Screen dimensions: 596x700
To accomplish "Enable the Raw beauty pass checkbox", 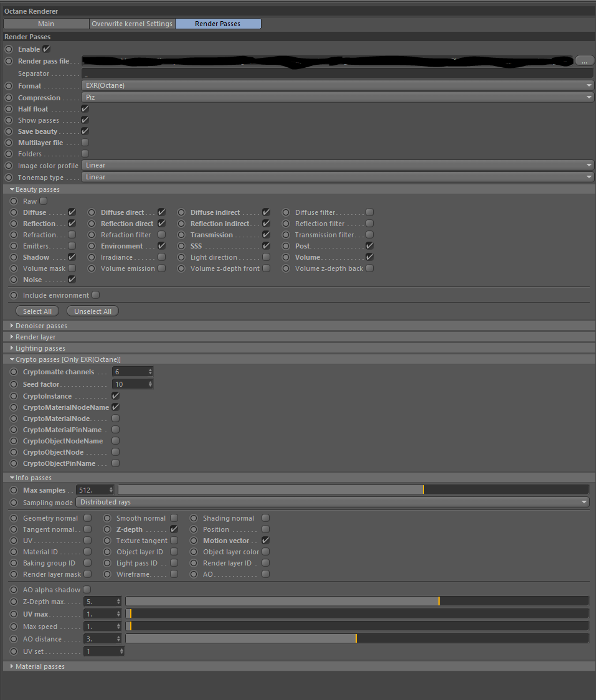I will (44, 201).
